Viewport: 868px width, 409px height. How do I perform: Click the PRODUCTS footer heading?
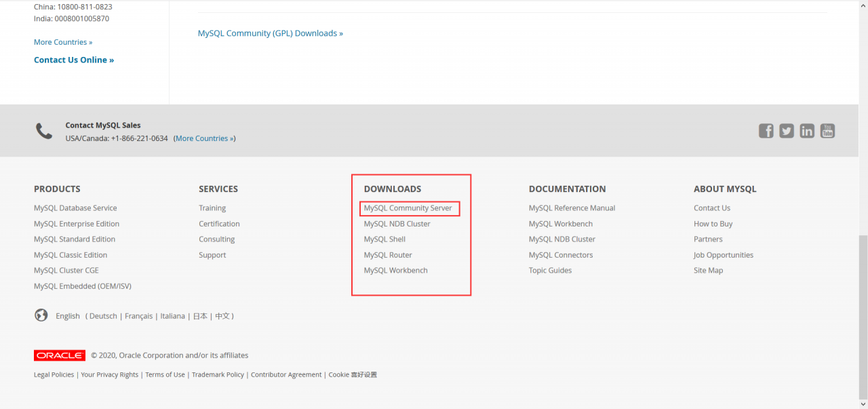click(57, 189)
